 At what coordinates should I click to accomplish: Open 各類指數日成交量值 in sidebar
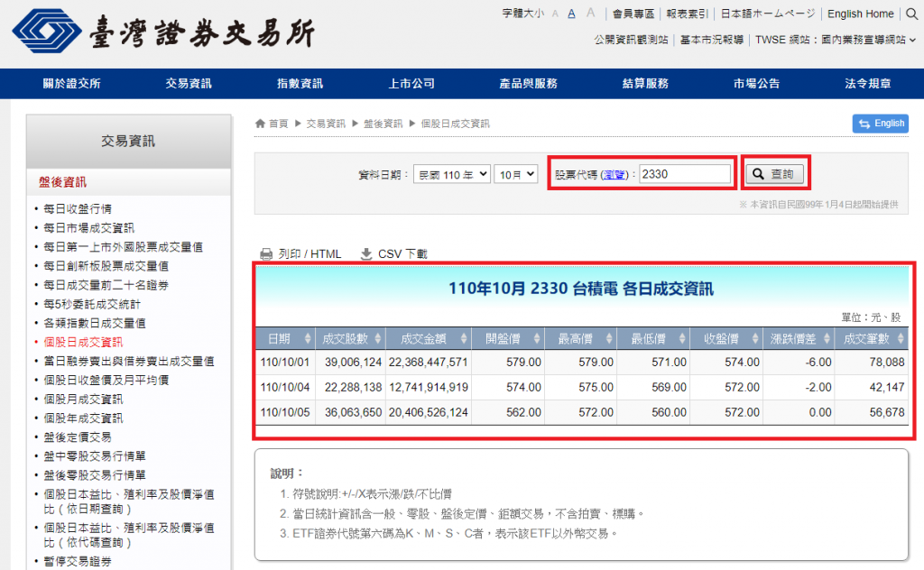[x=95, y=323]
